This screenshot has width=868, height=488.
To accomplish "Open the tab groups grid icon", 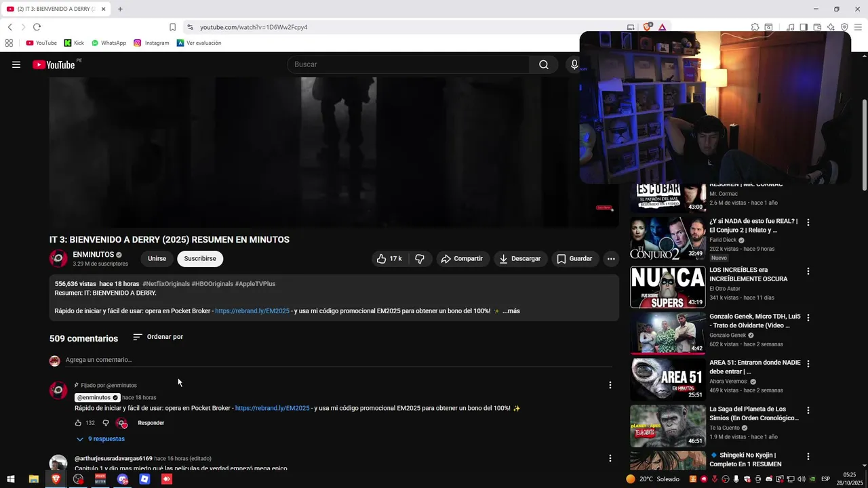I will [x=9, y=43].
